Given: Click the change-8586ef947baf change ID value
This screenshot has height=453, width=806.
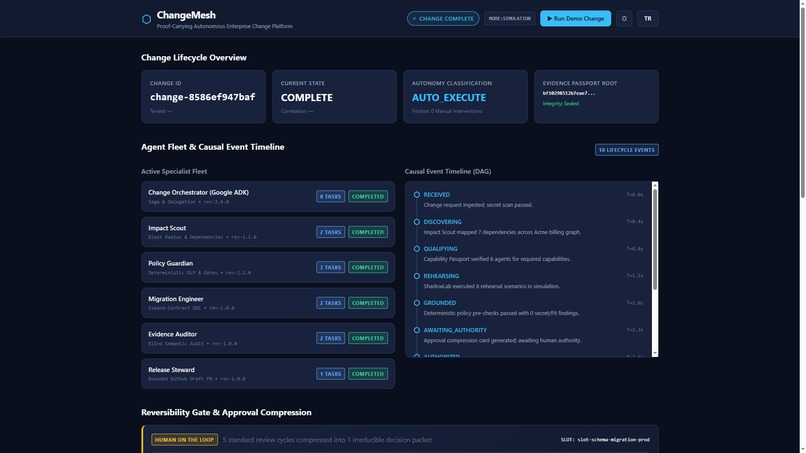Looking at the screenshot, I should pos(203,97).
